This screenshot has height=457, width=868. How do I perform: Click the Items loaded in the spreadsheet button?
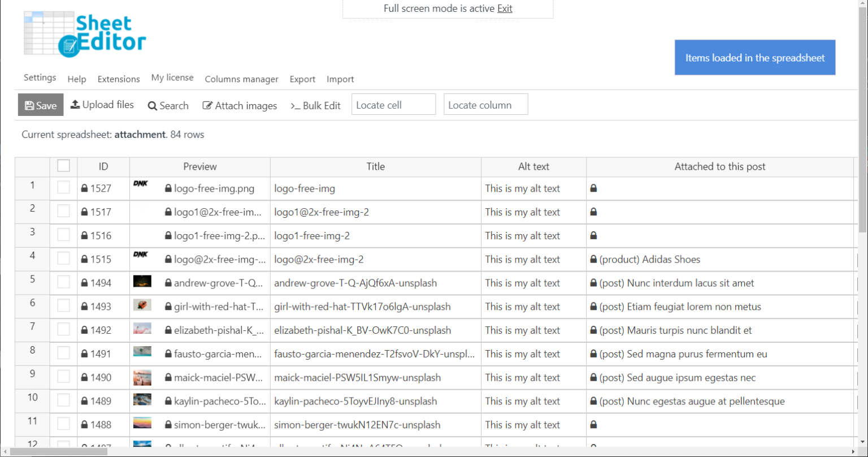click(755, 57)
